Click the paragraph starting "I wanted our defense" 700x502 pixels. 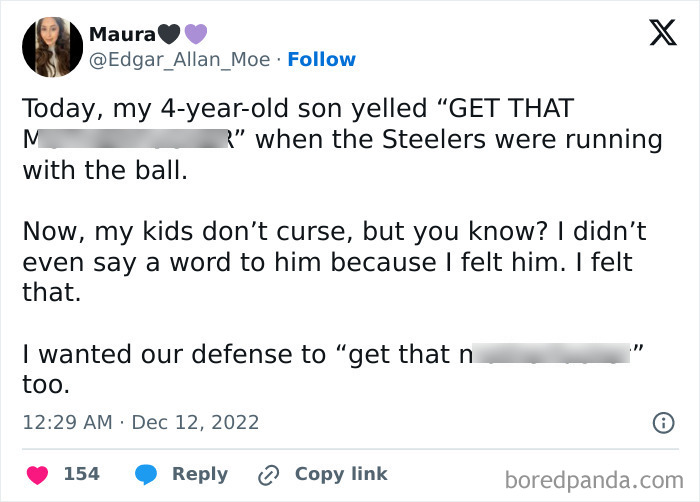tap(330, 366)
